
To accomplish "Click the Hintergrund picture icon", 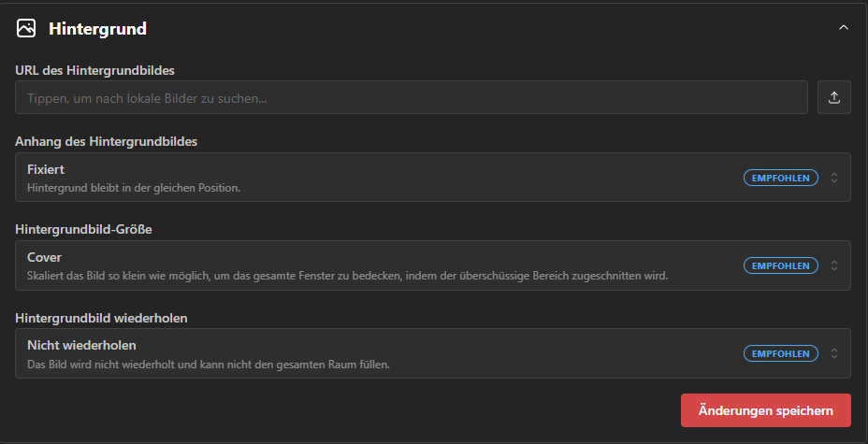I will click(26, 28).
